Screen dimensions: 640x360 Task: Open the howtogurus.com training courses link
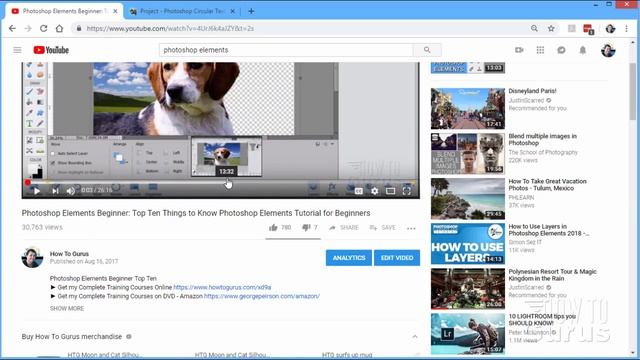click(x=222, y=287)
